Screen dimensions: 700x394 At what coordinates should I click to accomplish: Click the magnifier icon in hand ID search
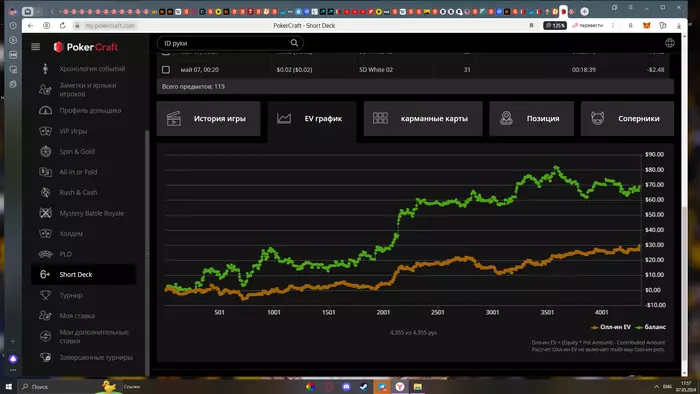point(294,43)
